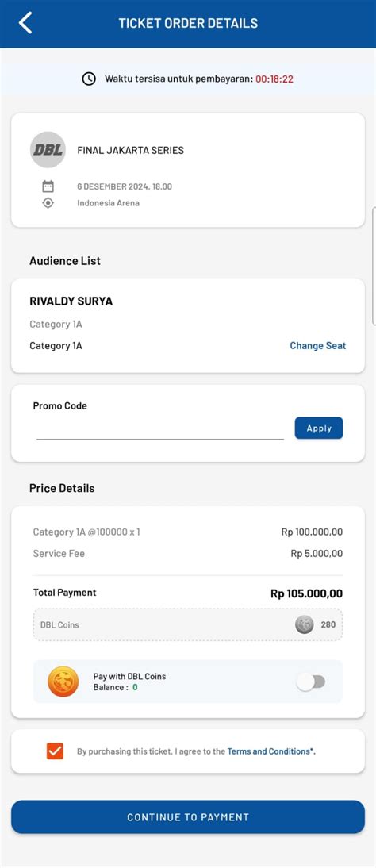
Task: Apply the promo code
Action: tap(318, 428)
